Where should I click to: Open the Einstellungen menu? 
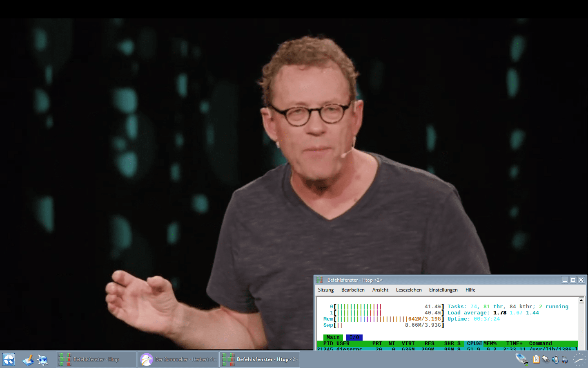[x=443, y=290]
